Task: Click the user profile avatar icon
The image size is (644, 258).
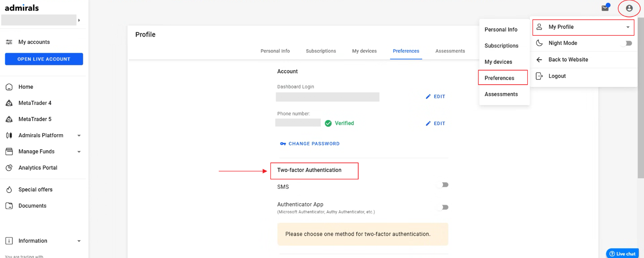Action: point(629,8)
